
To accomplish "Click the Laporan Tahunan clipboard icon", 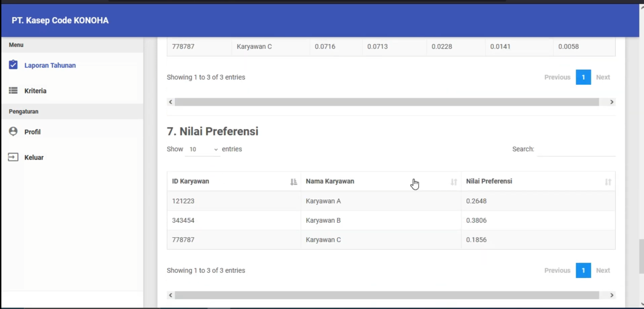I will click(13, 65).
